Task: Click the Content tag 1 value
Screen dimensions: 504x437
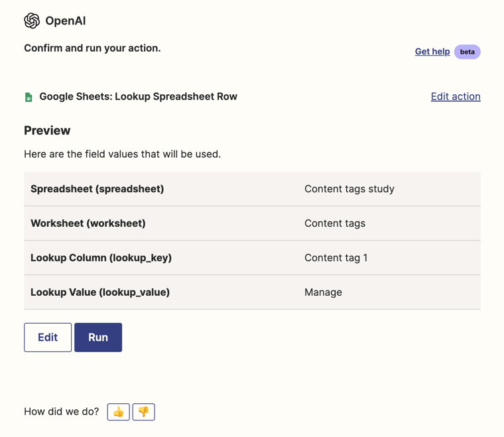Action: (336, 258)
